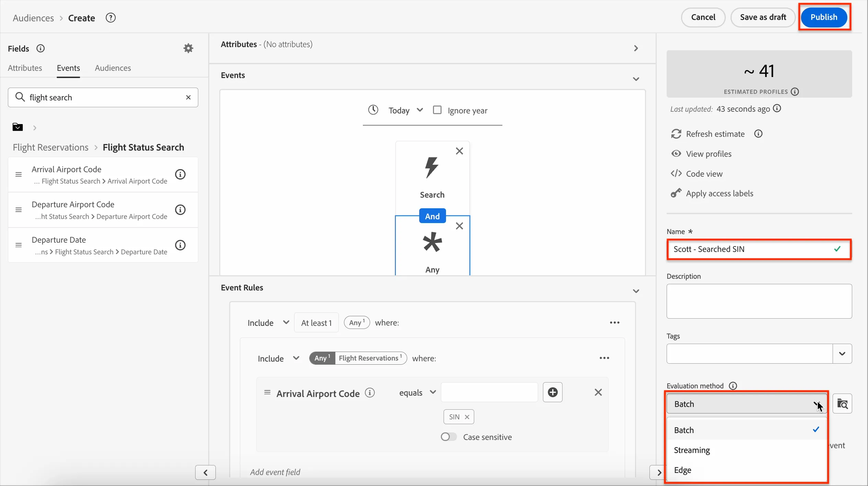Select Streaming evaluation method
Viewport: 868px width, 486px height.
tap(747, 450)
